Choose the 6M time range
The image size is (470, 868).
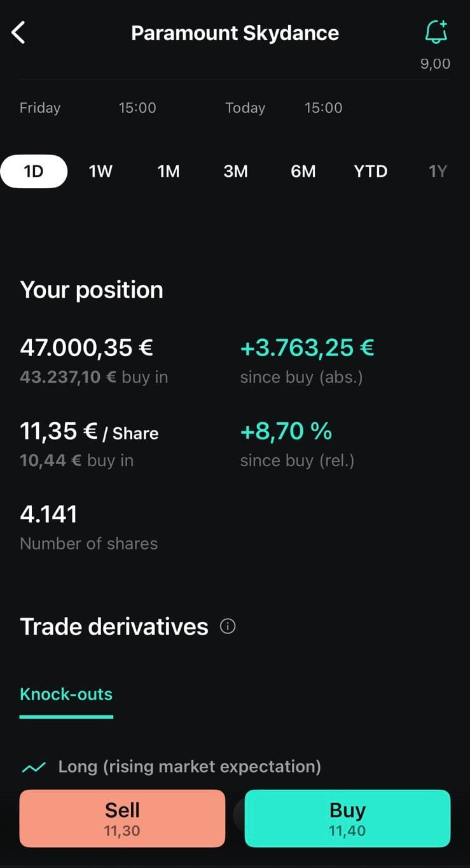pos(303,171)
